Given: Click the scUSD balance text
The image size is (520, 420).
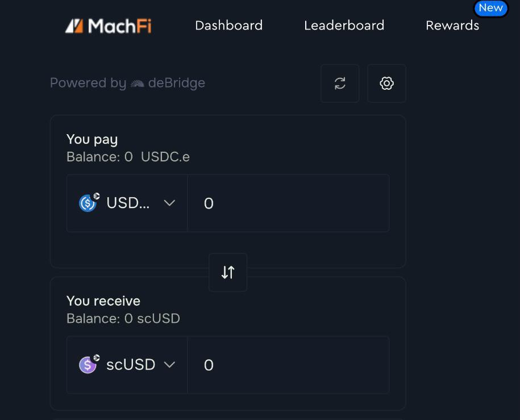Looking at the screenshot, I should (x=123, y=318).
